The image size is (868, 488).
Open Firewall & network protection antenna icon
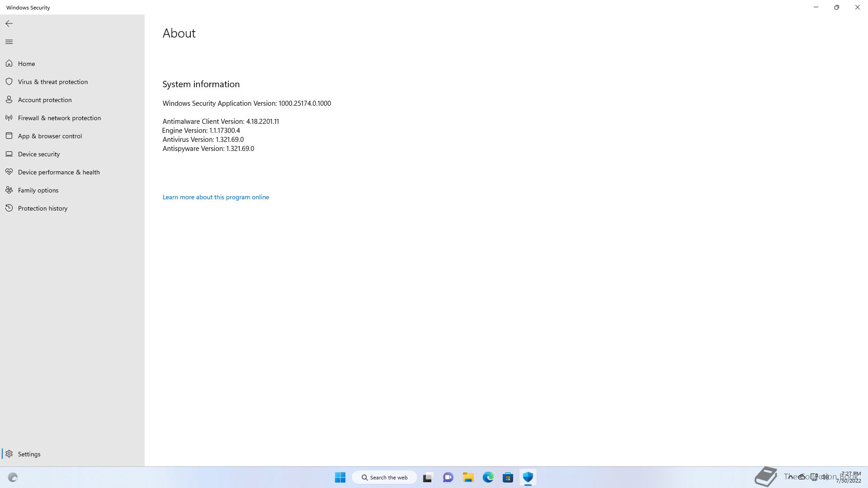tap(9, 117)
